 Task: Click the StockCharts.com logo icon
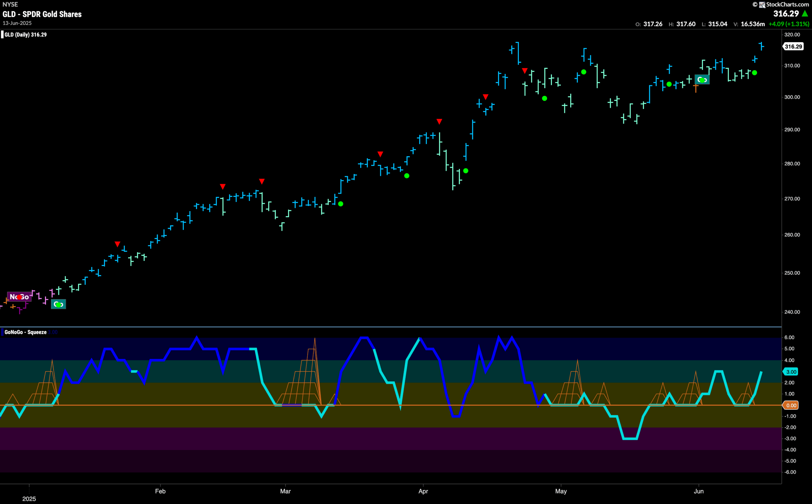point(762,5)
